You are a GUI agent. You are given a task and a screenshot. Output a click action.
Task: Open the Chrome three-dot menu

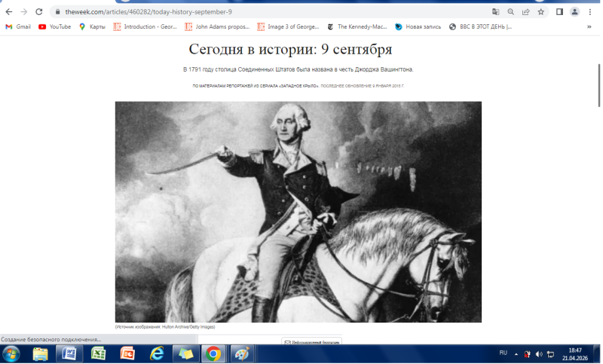point(591,12)
